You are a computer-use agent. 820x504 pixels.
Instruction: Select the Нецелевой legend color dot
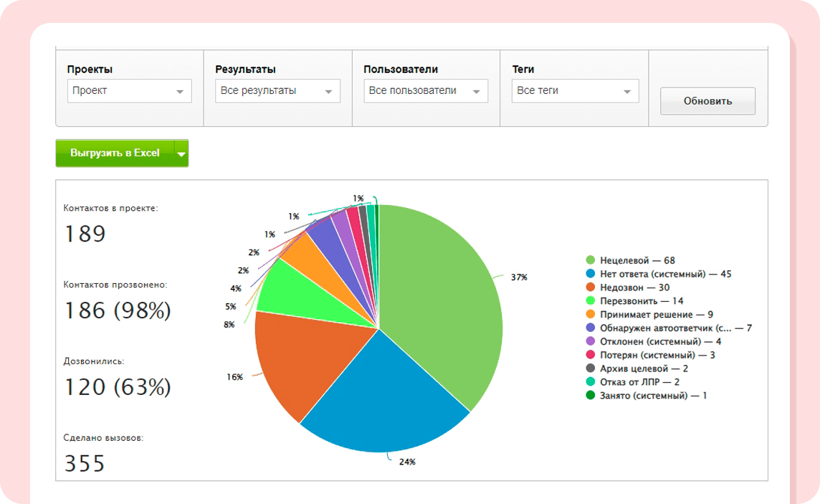(x=591, y=260)
